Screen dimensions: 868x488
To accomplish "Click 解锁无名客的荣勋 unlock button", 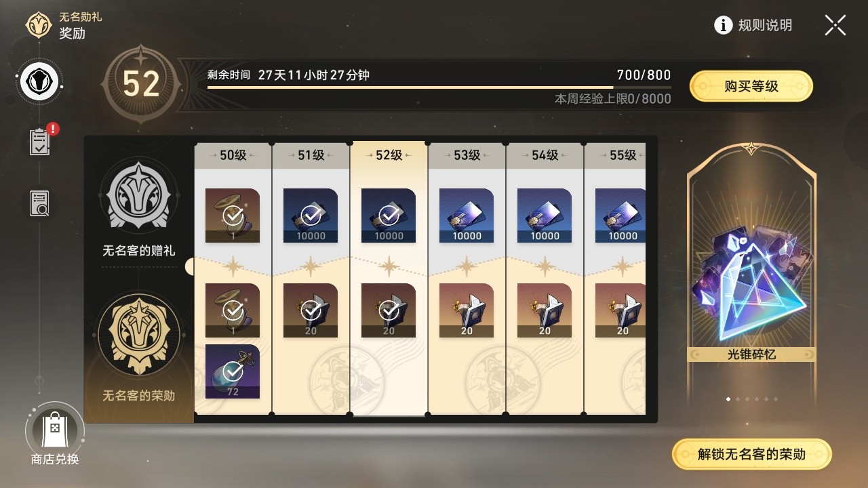I will coord(751,454).
